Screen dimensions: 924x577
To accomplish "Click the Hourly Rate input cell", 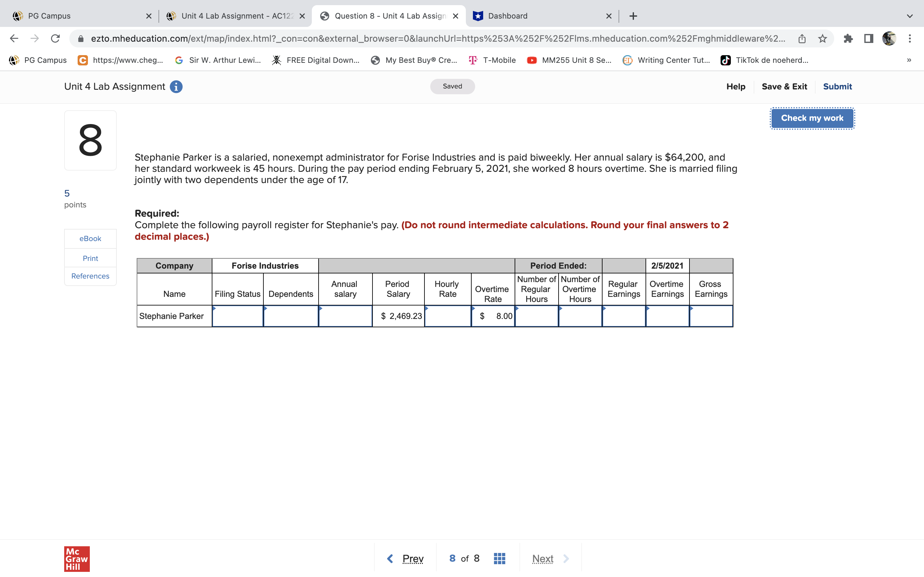I will pos(448,316).
